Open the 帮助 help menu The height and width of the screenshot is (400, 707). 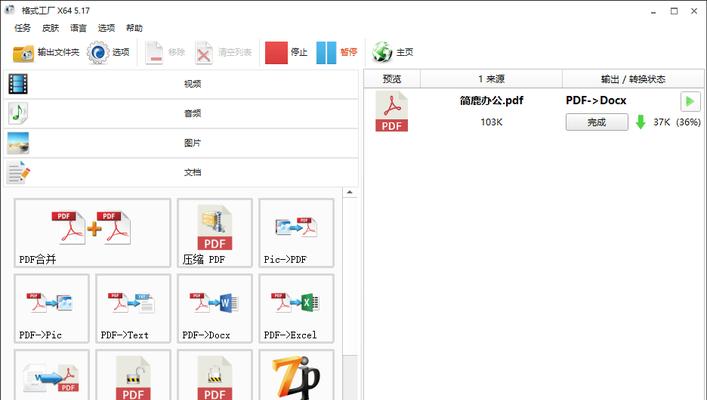pos(134,28)
